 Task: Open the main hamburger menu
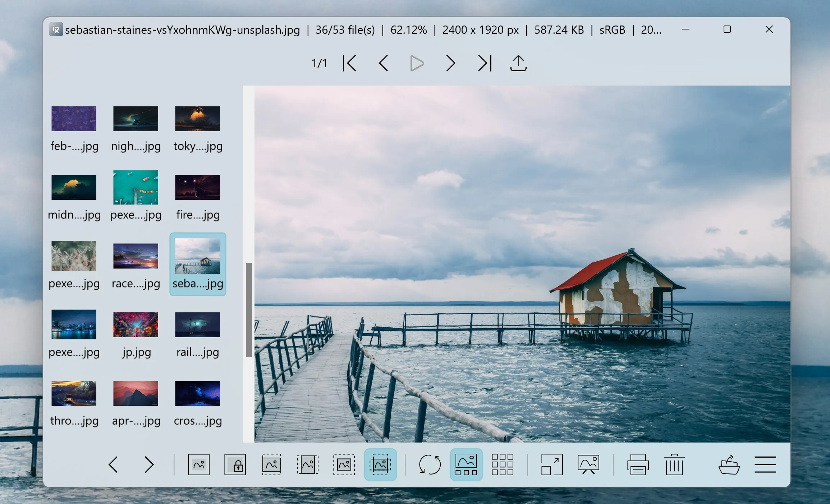[x=765, y=464]
